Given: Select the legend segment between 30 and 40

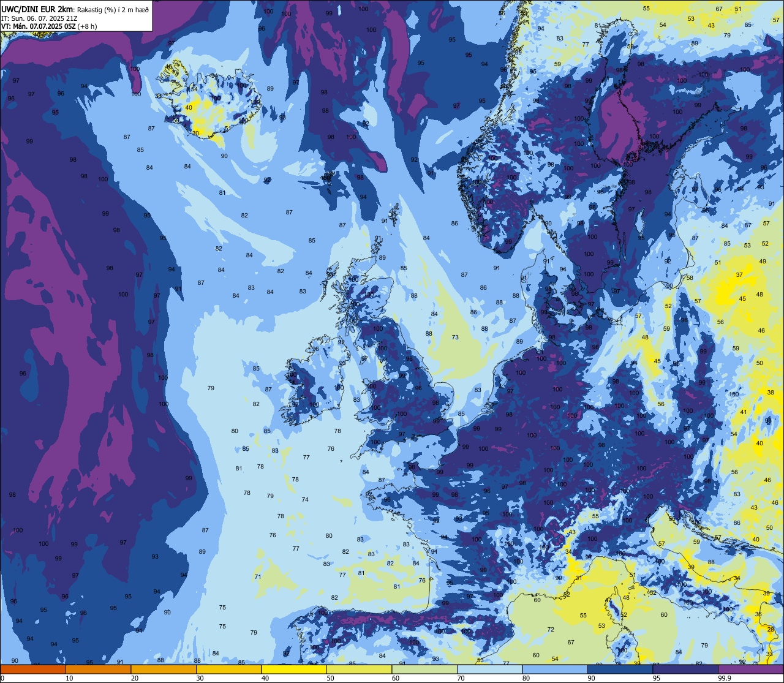Looking at the screenshot, I should coord(228,669).
